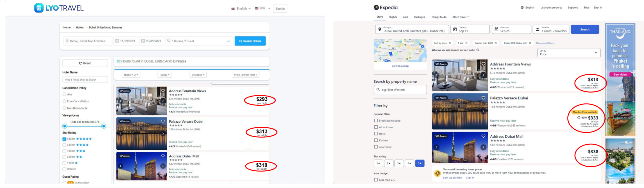
Task: Click the Expedia logo icon
Action: click(x=376, y=7)
